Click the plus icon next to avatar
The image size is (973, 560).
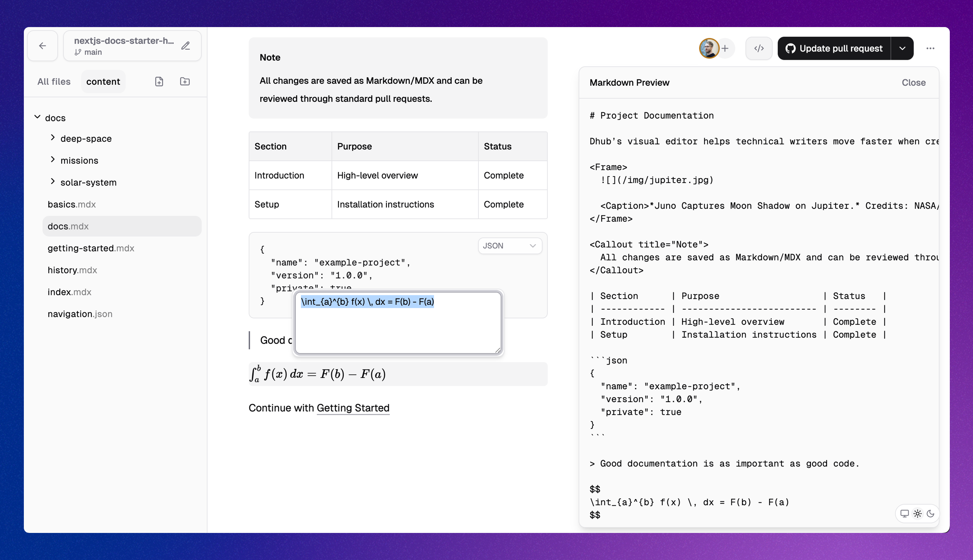725,48
